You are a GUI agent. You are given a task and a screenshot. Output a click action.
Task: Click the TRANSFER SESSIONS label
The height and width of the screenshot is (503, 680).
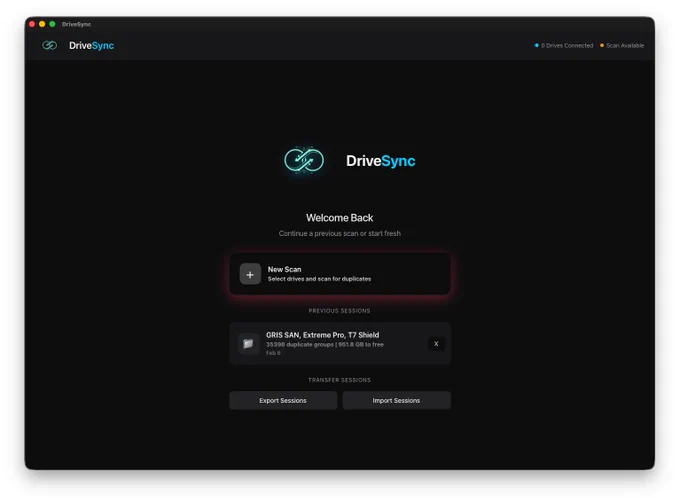(x=340, y=380)
